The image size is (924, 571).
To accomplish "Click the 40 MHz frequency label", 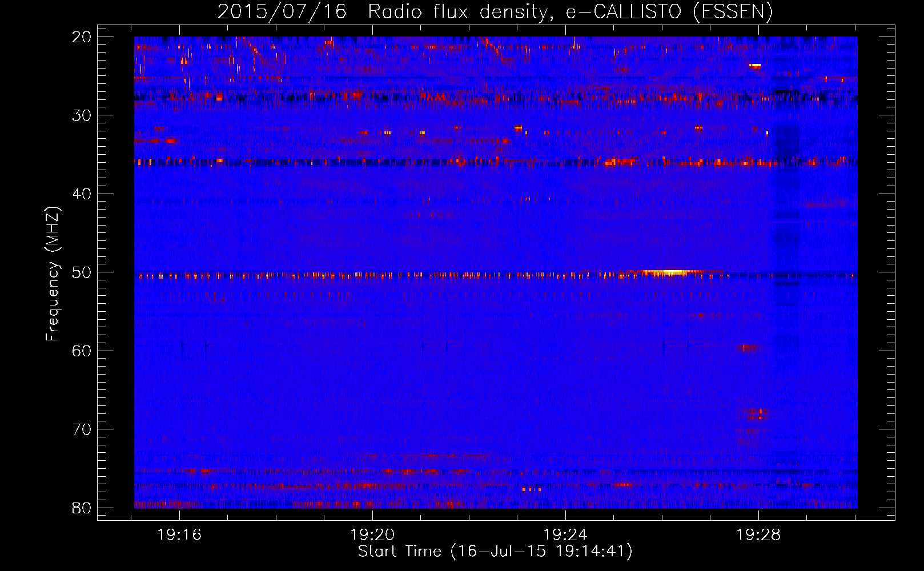I will 82,194.
